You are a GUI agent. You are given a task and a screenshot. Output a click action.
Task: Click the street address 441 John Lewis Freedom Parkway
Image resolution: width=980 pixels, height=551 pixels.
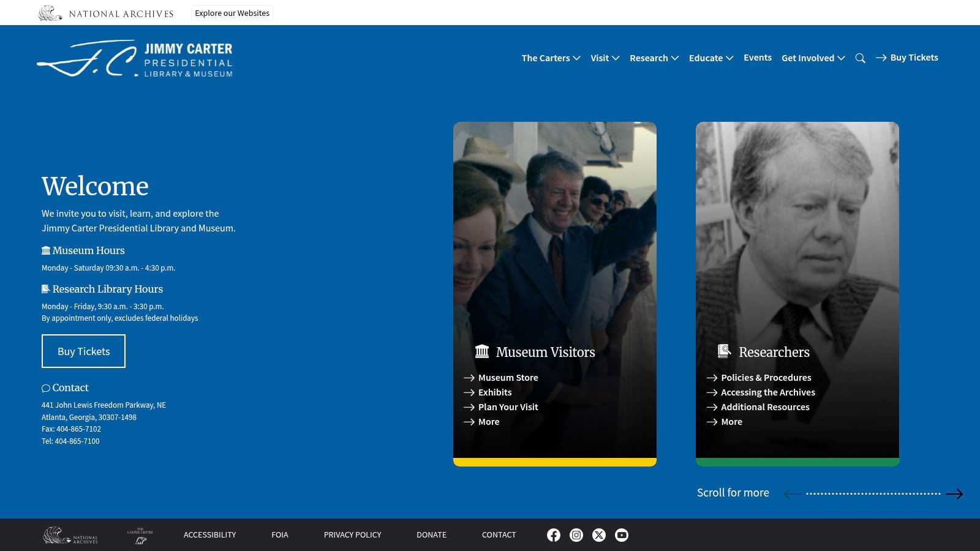pyautogui.click(x=104, y=405)
